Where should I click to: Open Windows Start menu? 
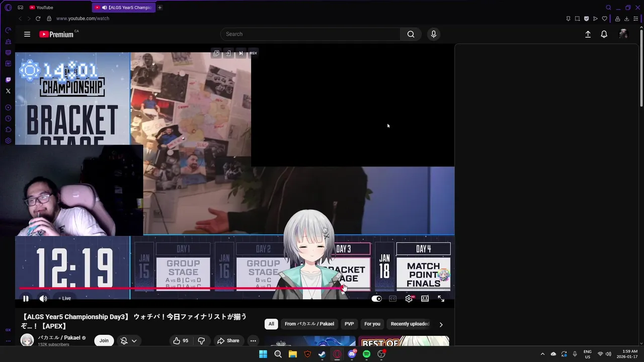tap(263, 354)
